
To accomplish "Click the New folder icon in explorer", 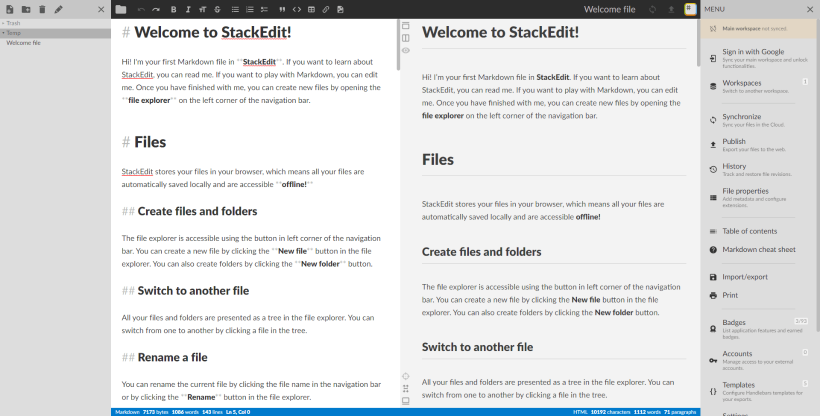I will tap(25, 9).
